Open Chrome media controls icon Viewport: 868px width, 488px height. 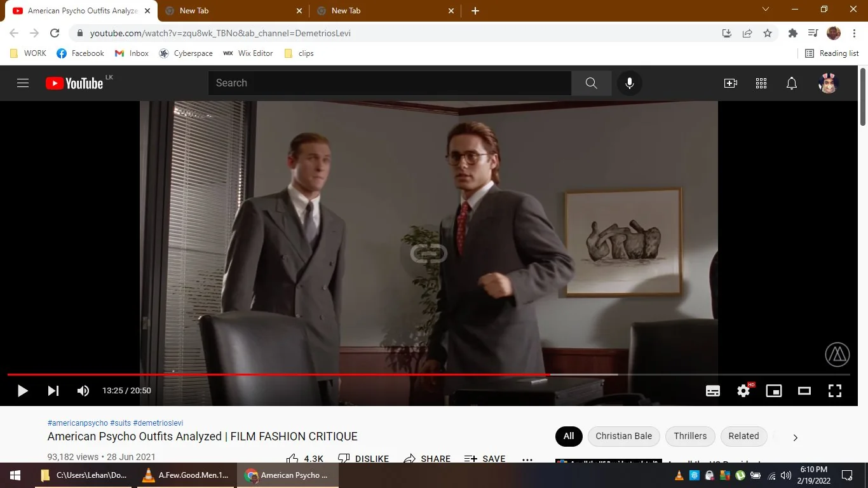[813, 33]
